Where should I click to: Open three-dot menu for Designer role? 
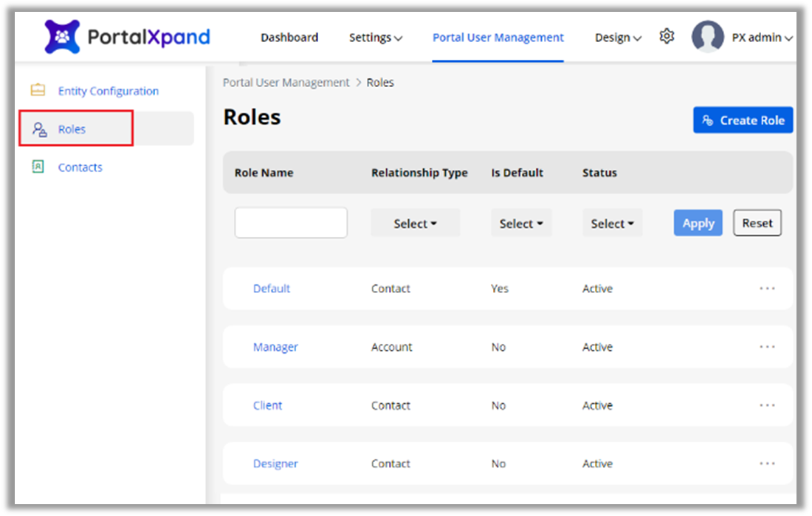tap(767, 464)
